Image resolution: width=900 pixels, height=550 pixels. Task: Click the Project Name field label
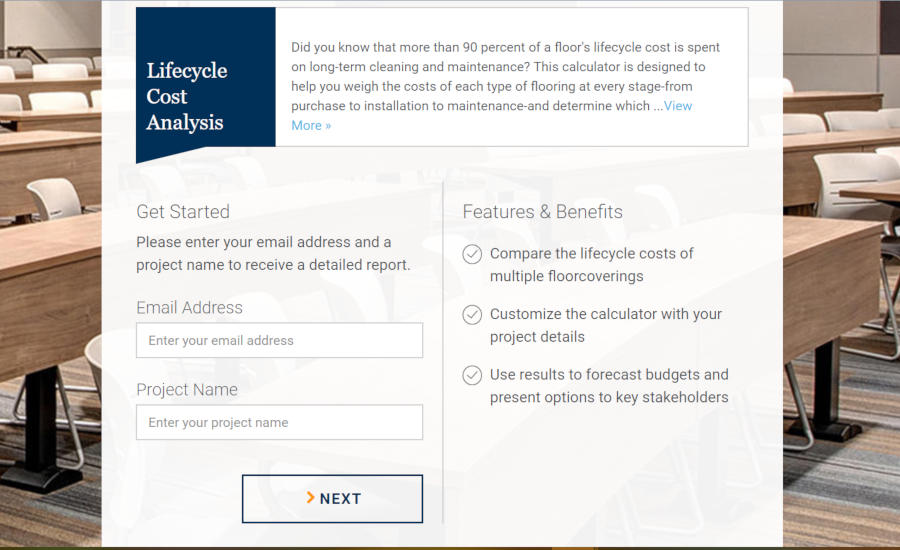click(187, 390)
